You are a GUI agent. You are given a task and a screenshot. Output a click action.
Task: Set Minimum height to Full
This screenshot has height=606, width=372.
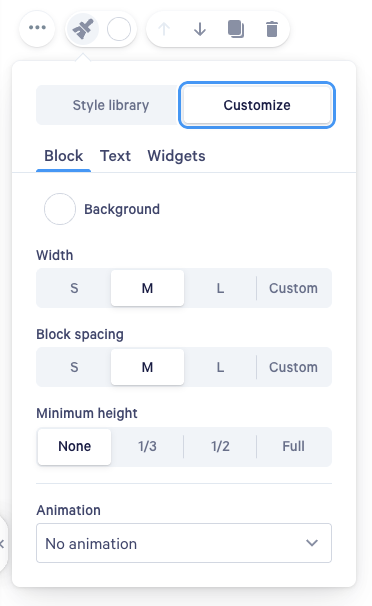pyautogui.click(x=293, y=446)
